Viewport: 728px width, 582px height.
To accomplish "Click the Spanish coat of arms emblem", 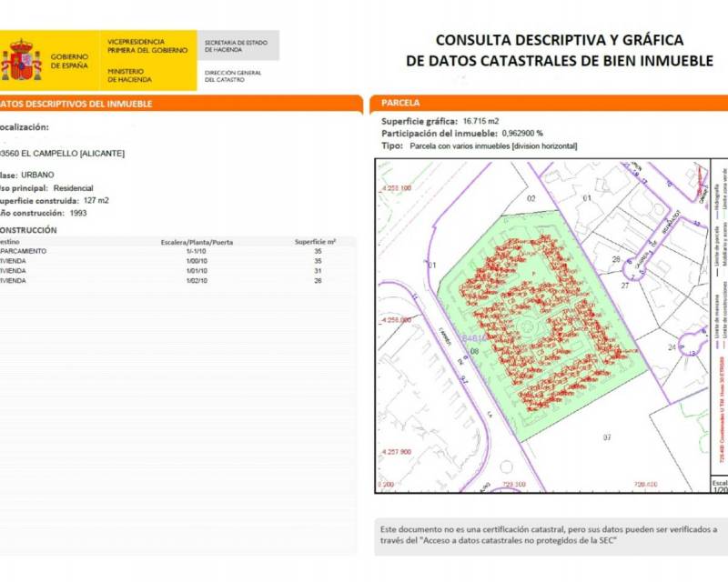I will [x=22, y=61].
